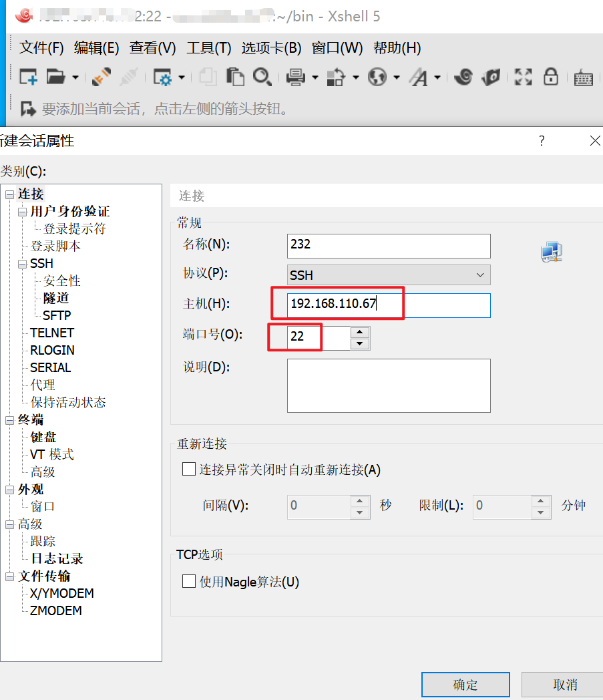Open the dropdown arrow beside globe icon
The height and width of the screenshot is (700, 603).
[397, 77]
